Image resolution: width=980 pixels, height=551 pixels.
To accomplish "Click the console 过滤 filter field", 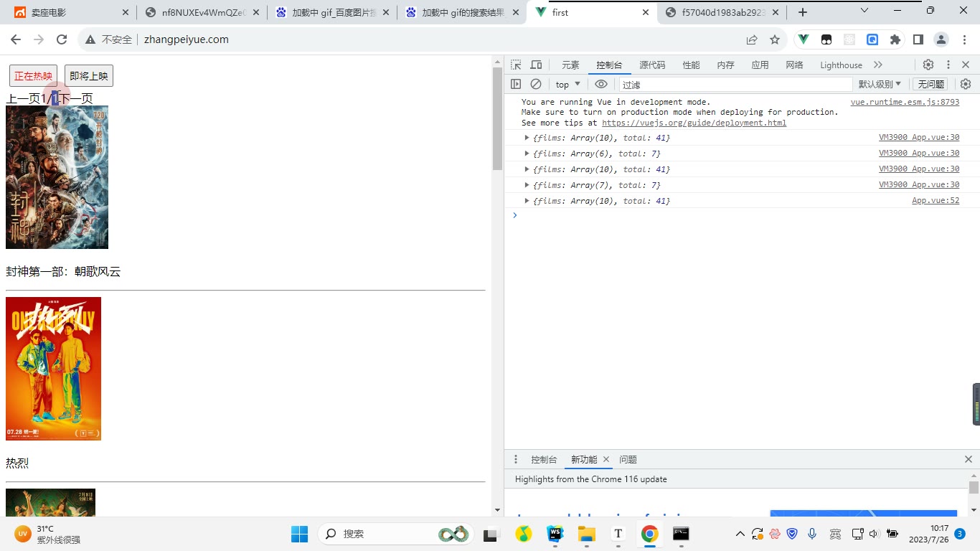I will (x=735, y=84).
